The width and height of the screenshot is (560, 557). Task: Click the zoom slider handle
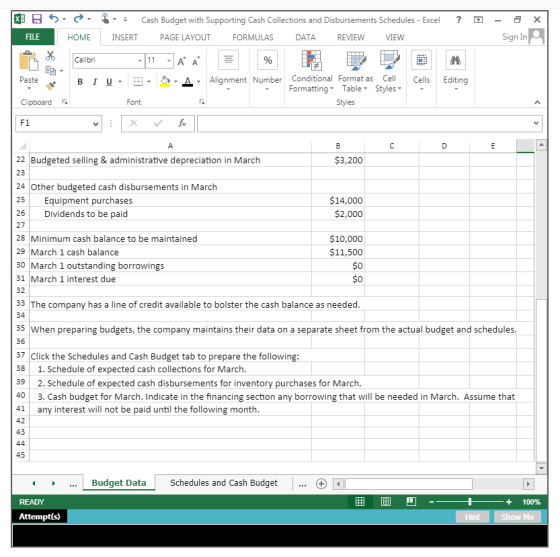coord(470,502)
